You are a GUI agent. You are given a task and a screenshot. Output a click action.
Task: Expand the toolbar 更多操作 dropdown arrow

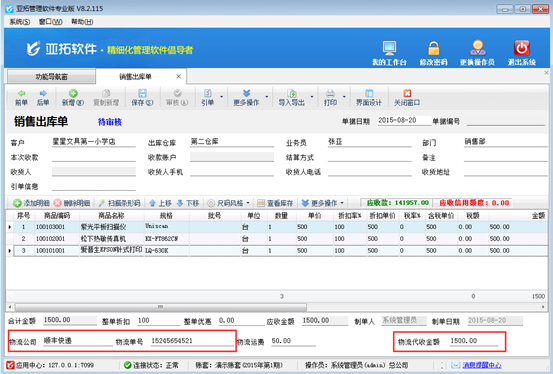(267, 97)
